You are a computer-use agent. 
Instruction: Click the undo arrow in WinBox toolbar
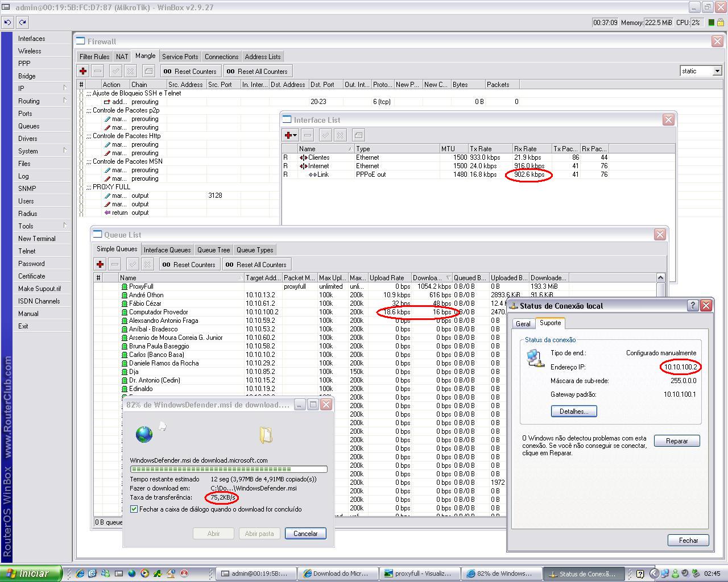[7, 22]
